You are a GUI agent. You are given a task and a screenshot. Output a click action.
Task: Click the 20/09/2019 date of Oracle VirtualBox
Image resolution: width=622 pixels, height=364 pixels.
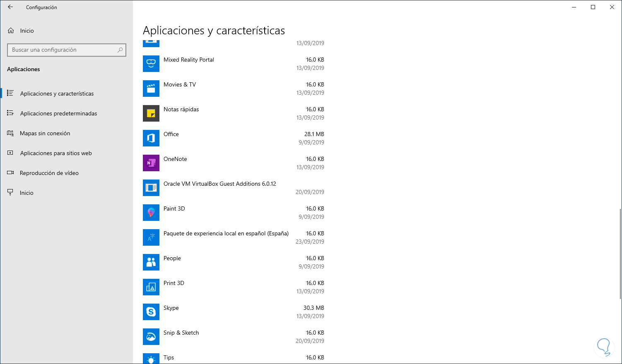tap(310, 192)
